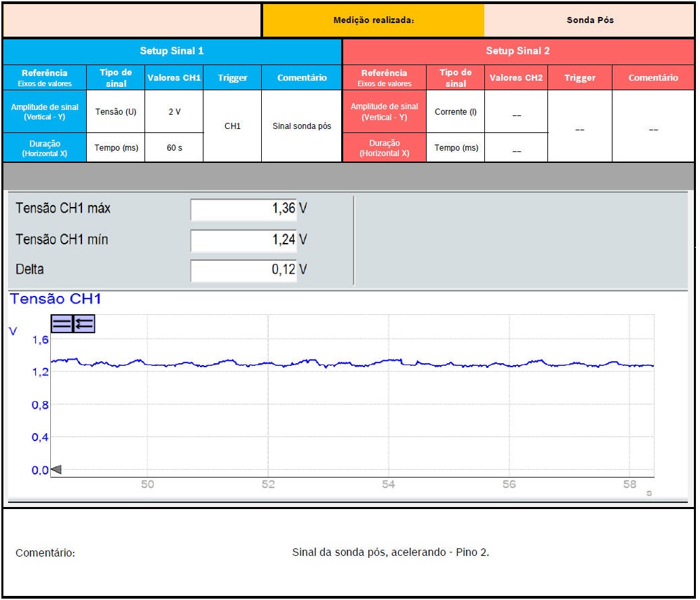The width and height of the screenshot is (700, 600).
Task: Click the double left arrows cursor icon
Action: [x=84, y=324]
